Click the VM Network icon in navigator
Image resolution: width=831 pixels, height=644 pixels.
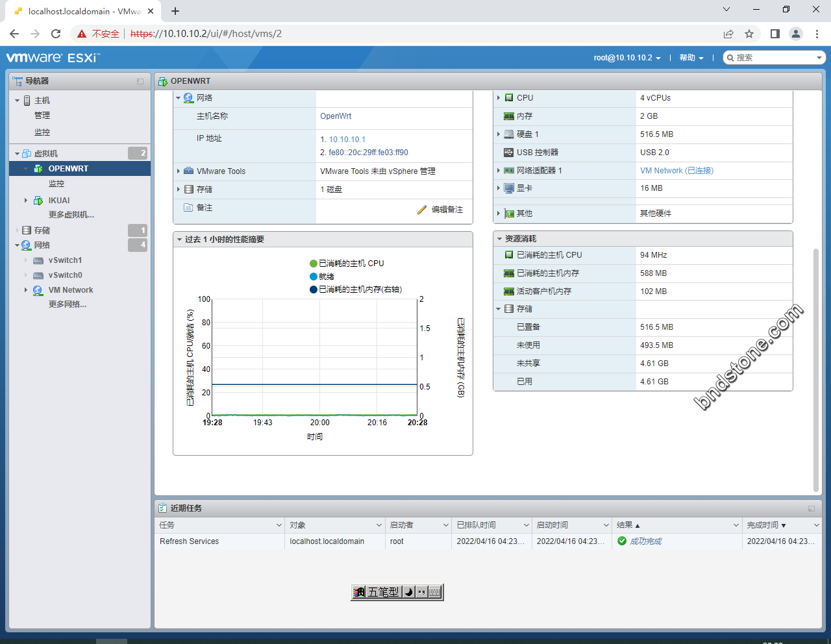pos(38,290)
